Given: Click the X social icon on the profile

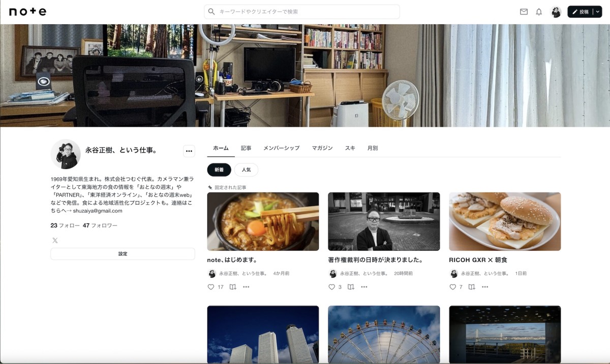Looking at the screenshot, I should (54, 240).
